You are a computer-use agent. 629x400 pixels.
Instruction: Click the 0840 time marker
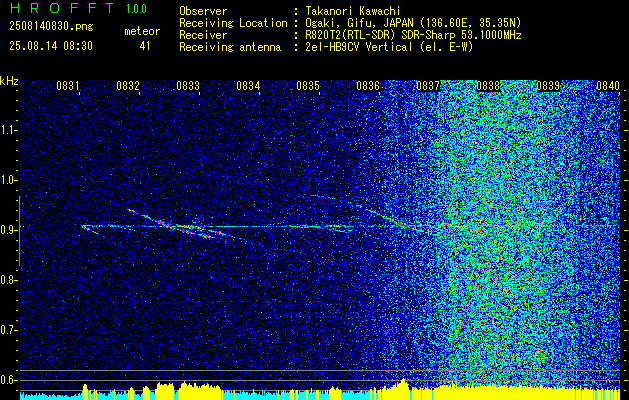click(608, 86)
